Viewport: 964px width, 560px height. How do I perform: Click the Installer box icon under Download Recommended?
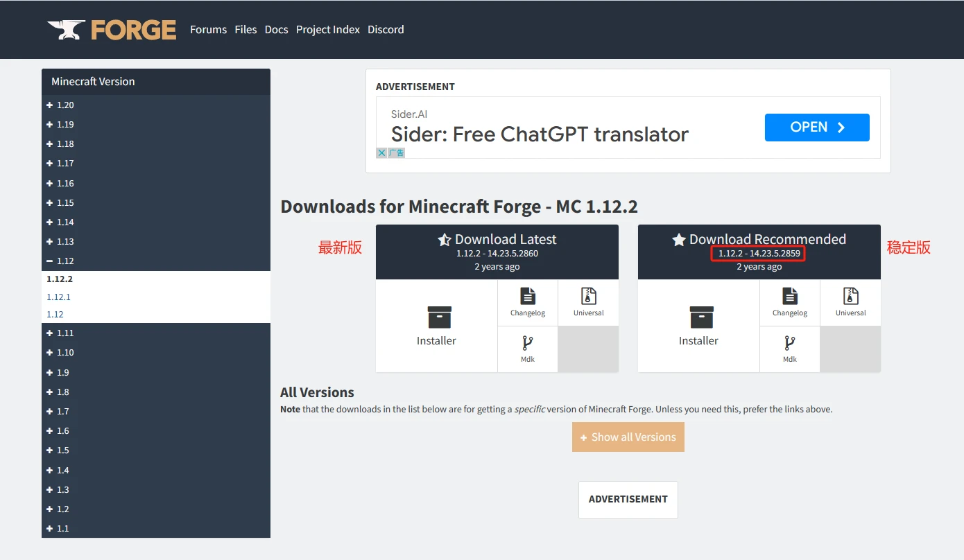click(x=702, y=317)
